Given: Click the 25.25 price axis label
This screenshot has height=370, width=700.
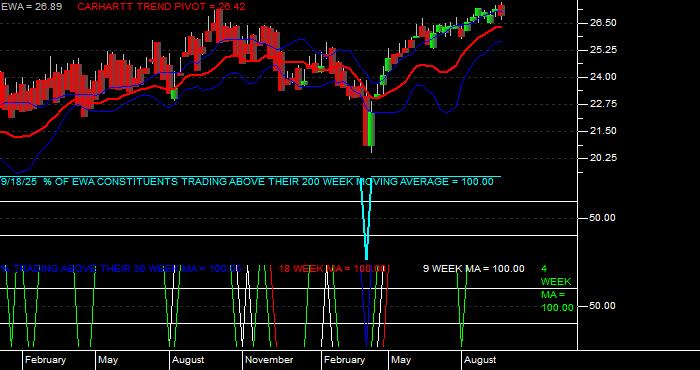Looking at the screenshot, I should [603, 50].
